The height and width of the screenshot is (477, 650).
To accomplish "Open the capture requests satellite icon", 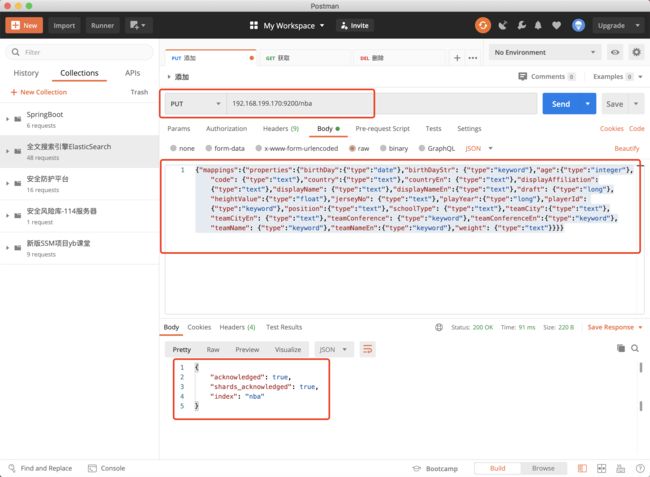I will tap(502, 25).
